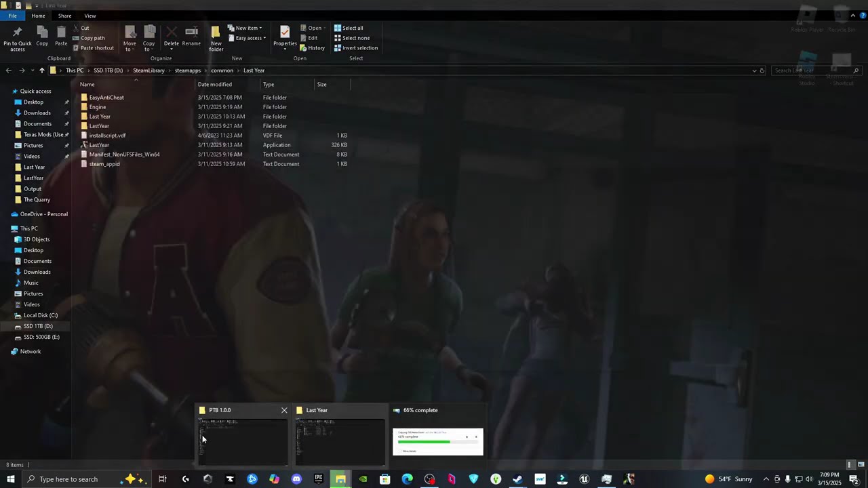Select Cut in the Clipboard group

80,28
